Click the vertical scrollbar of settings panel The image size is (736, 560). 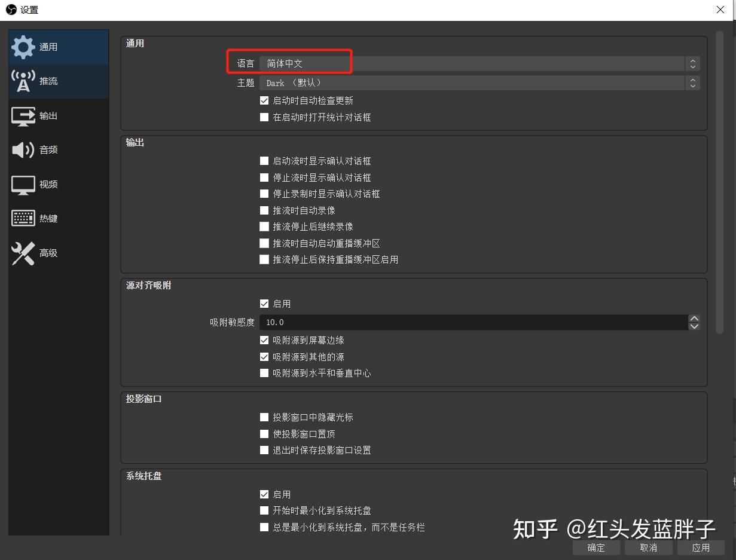tap(719, 179)
